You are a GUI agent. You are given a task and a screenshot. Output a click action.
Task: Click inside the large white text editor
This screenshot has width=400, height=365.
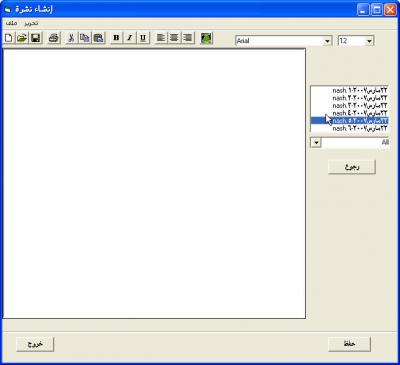[x=154, y=183]
